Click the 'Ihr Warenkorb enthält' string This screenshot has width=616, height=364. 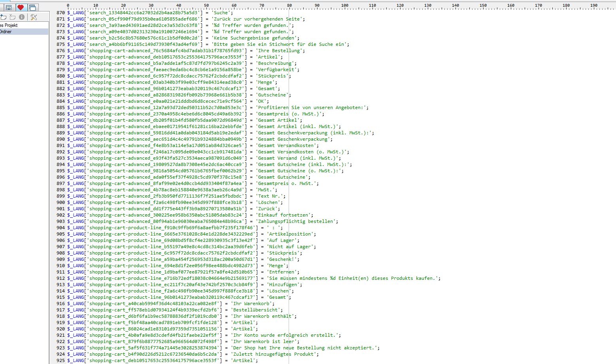(x=263, y=316)
